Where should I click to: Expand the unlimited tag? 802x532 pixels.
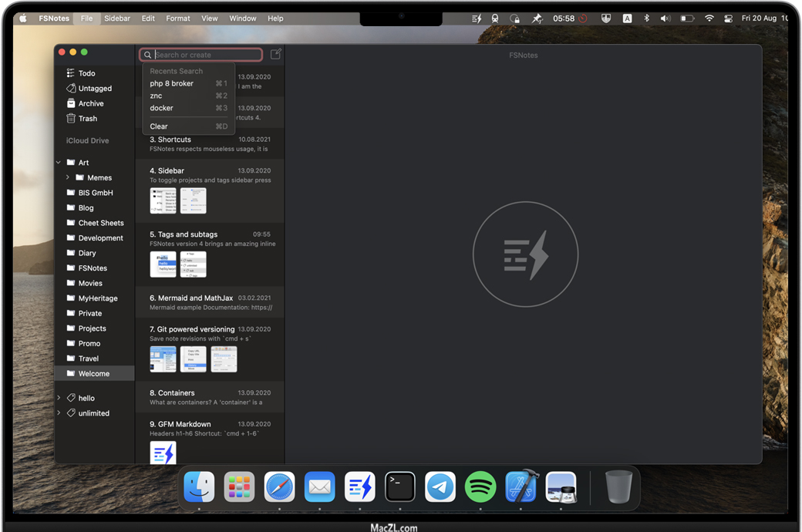tap(59, 413)
